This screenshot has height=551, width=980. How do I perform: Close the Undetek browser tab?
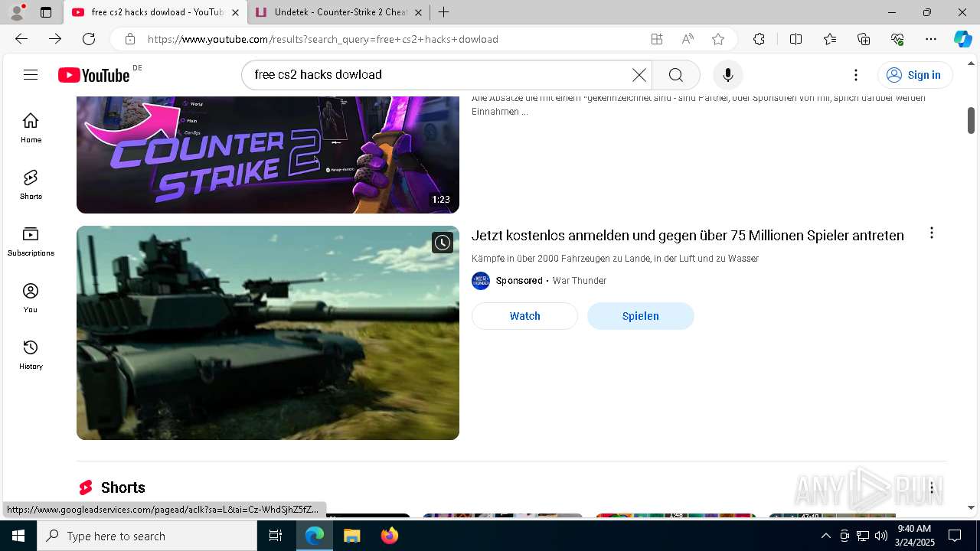coord(418,12)
